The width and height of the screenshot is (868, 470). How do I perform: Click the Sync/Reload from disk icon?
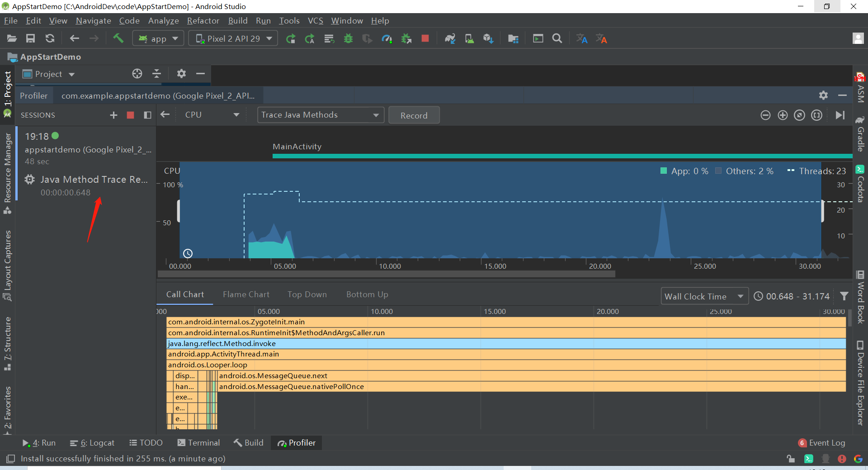tap(50, 38)
